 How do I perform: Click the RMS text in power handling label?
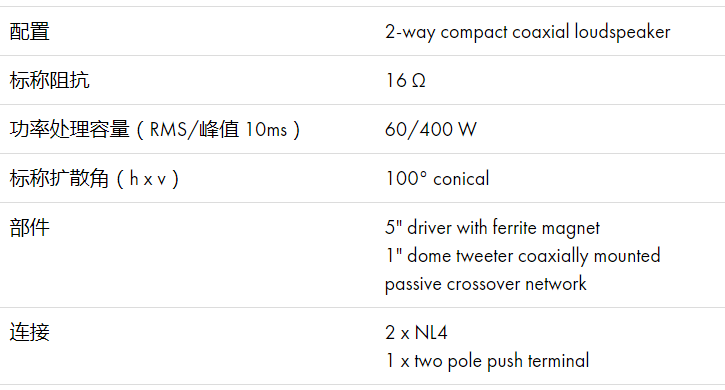pyautogui.click(x=168, y=130)
